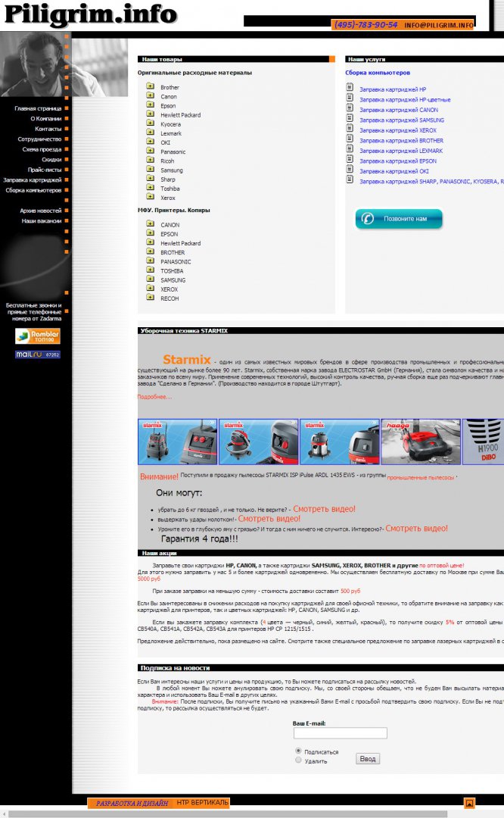The image size is (504, 818).
Task: Open the Подробнее link about Starmix
Action: [x=154, y=397]
